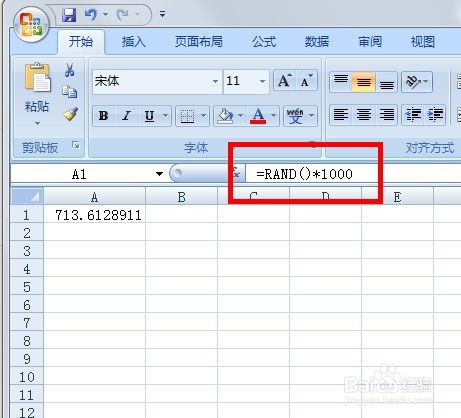Click the font size box showing 11
The width and height of the screenshot is (461, 418).
tap(240, 81)
